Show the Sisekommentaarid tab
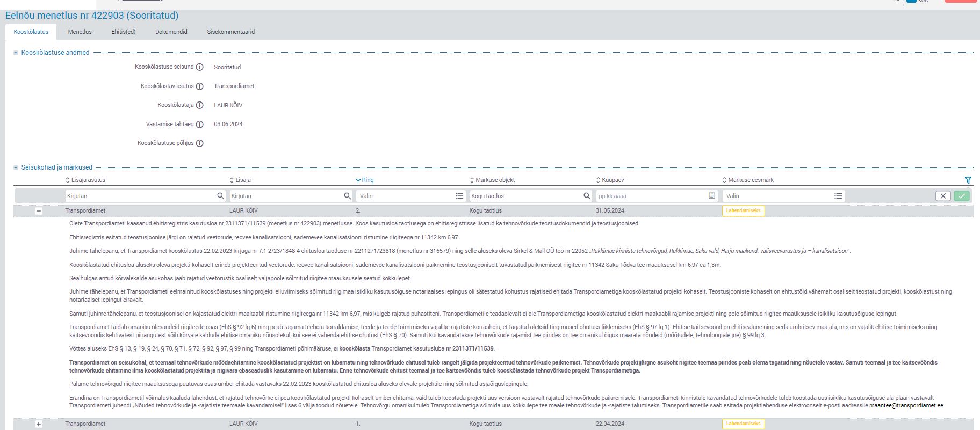This screenshot has width=980, height=430. pyautogui.click(x=231, y=32)
